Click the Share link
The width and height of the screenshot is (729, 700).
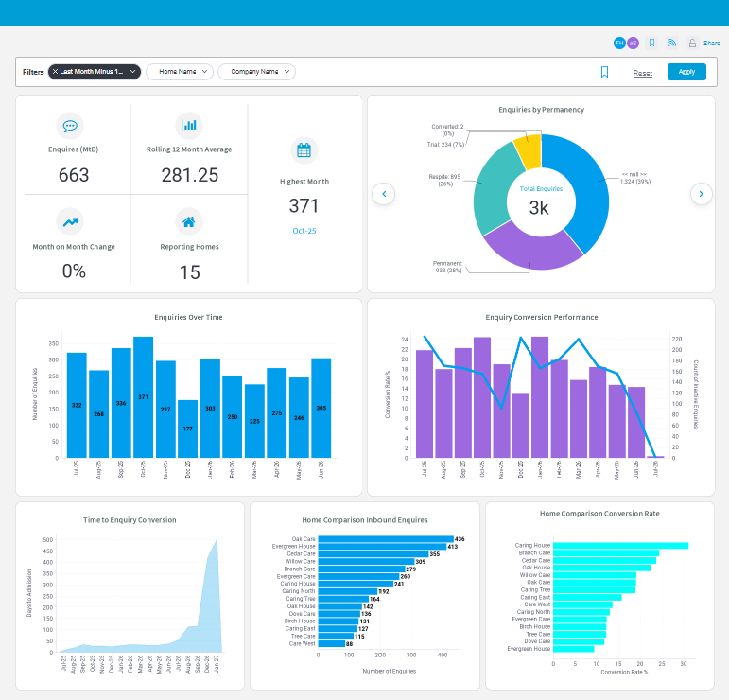(x=711, y=43)
